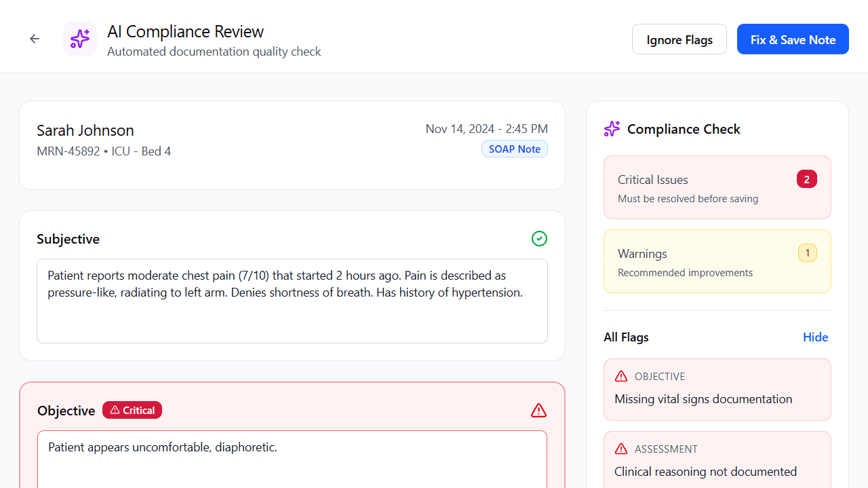Click the Compliance Check panel title
868x488 pixels.
[684, 129]
